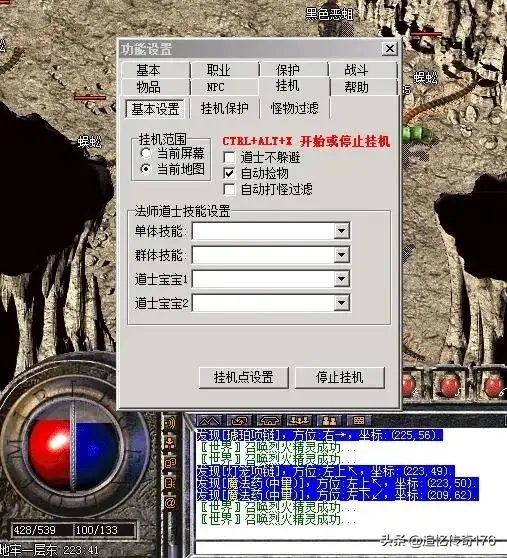Screen dimensions: 507x558
Task: Click the 428/539 HP value
Action: [35, 530]
